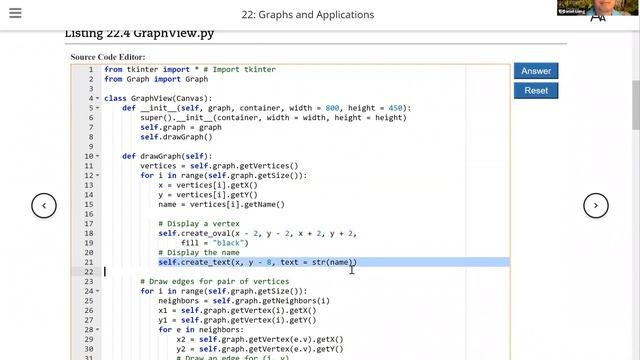The height and width of the screenshot is (360, 640).
Task: Click empty line 22 in editor
Action: coord(306,272)
